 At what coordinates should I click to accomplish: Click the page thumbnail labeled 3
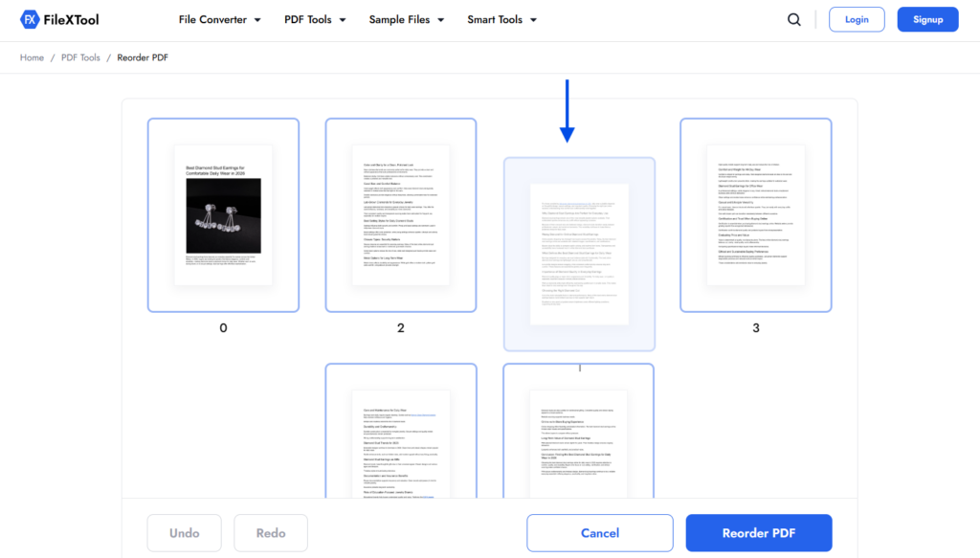coord(755,215)
